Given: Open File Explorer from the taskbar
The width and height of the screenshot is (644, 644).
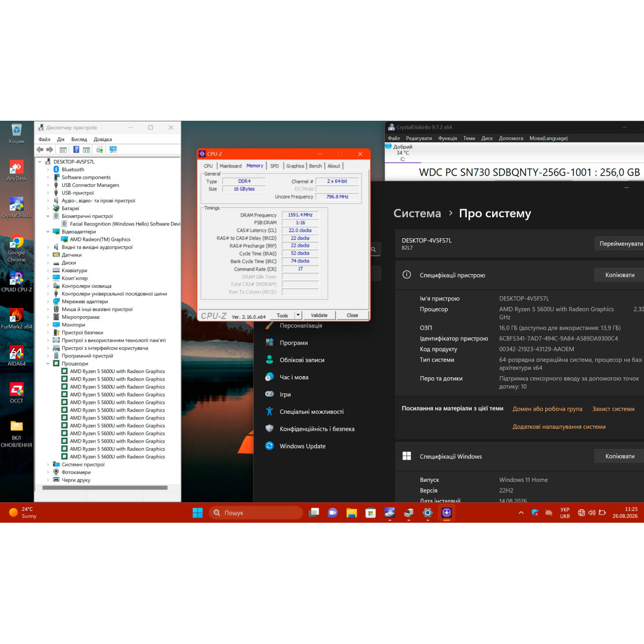Looking at the screenshot, I should point(352,513).
